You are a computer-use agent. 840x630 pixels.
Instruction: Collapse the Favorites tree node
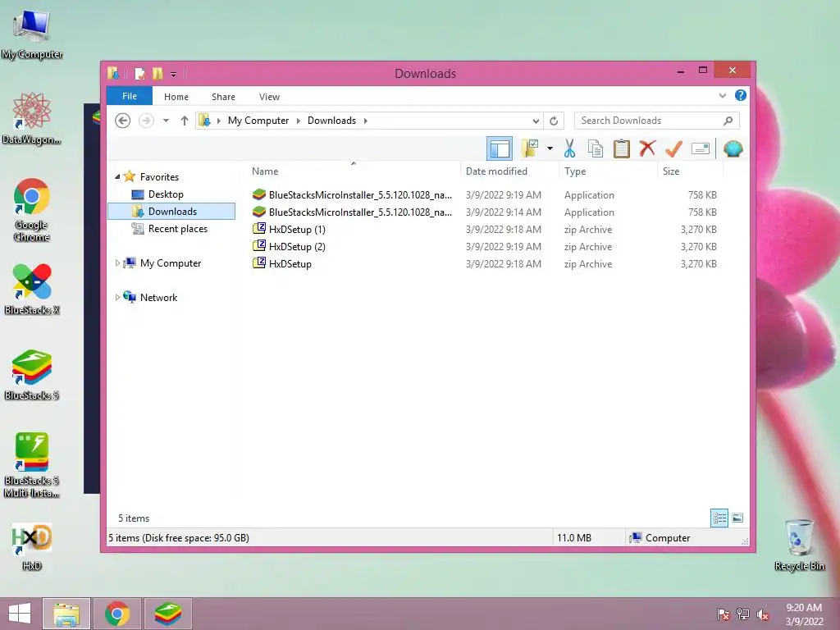coord(117,176)
